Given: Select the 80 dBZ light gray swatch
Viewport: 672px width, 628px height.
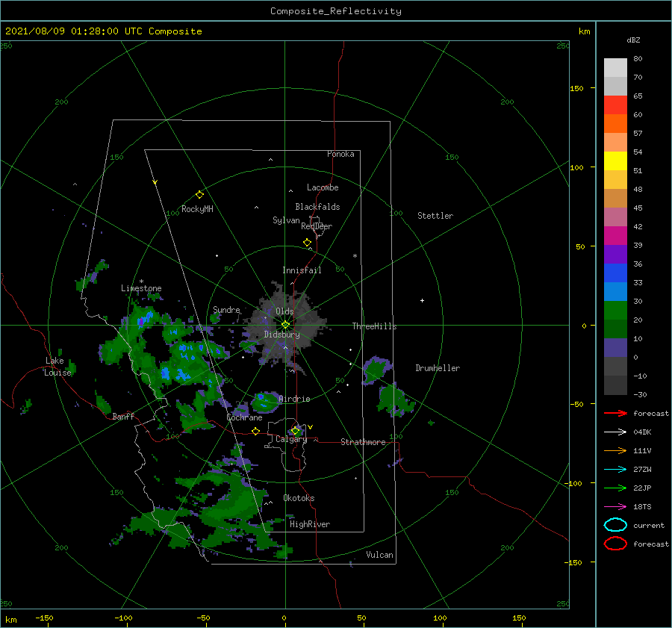Looking at the screenshot, I should point(615,68).
